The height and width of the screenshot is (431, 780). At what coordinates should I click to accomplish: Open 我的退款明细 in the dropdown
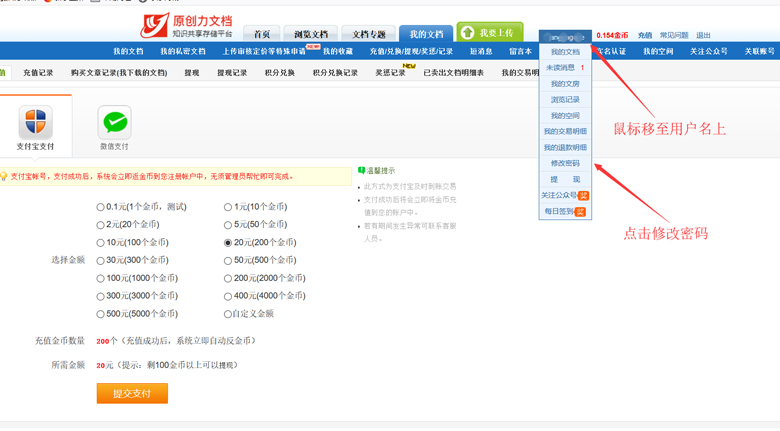[565, 147]
